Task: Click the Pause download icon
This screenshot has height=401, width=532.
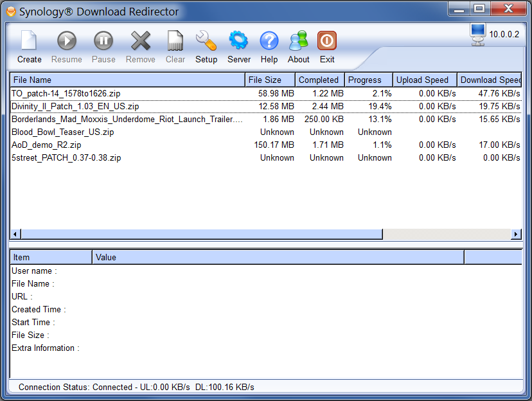Action: click(x=103, y=40)
